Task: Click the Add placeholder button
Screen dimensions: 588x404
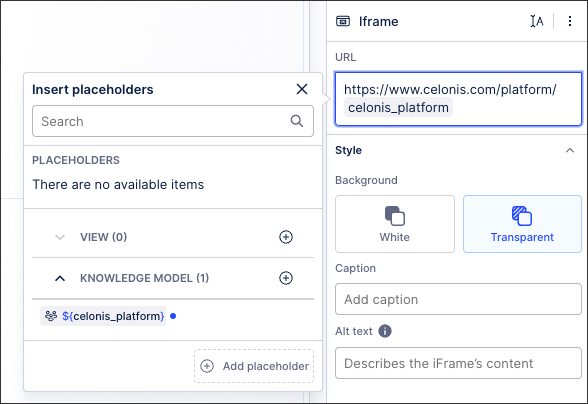Action: [254, 366]
